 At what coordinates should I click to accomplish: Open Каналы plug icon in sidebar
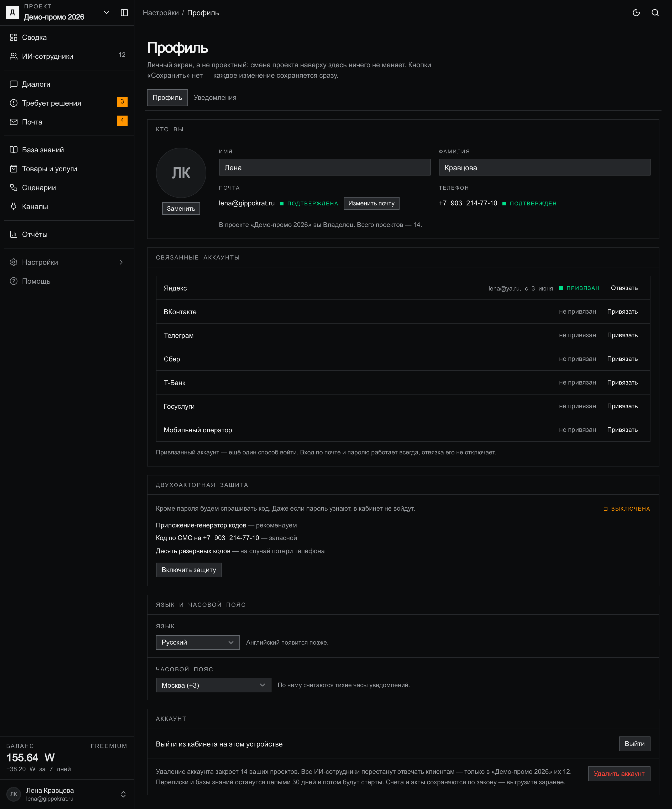13,206
